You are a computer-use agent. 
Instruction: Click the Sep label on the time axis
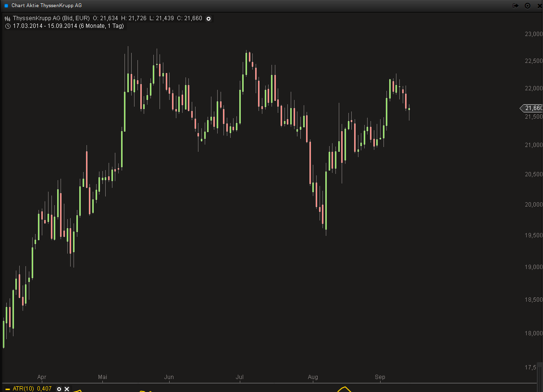[x=380, y=378]
